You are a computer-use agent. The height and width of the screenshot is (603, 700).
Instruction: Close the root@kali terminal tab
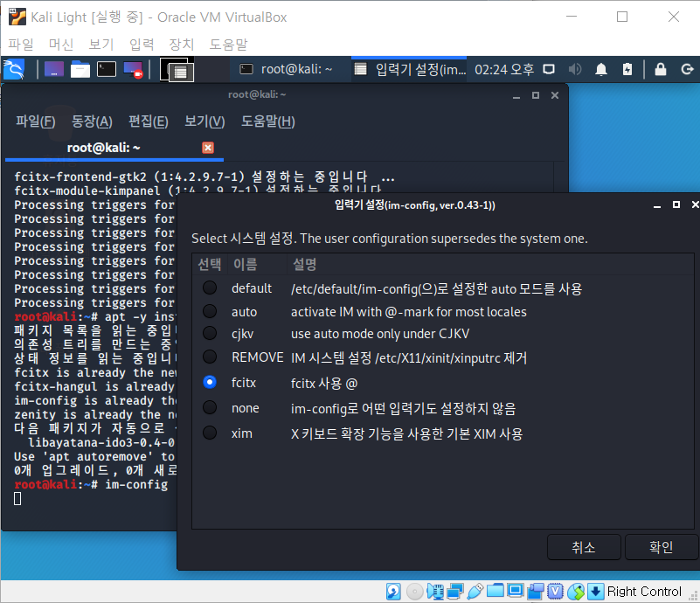click(208, 148)
